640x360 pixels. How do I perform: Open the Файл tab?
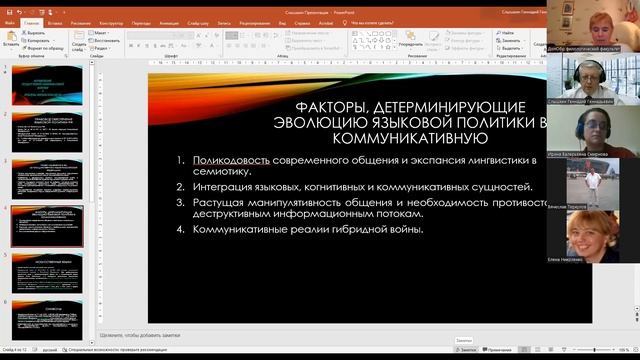(10, 23)
